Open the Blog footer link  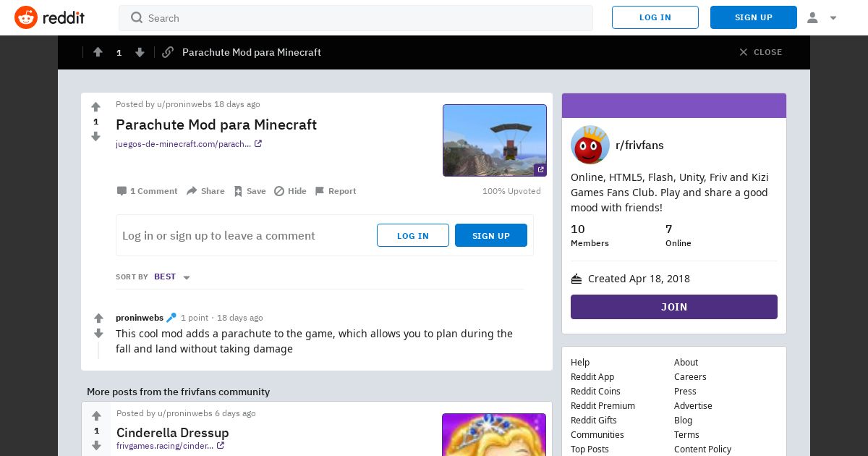(684, 420)
